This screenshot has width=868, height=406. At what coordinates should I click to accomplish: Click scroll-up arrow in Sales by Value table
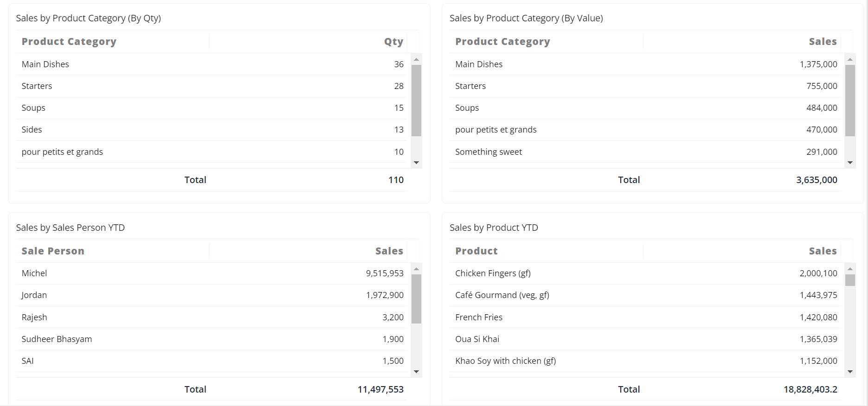[x=850, y=59]
